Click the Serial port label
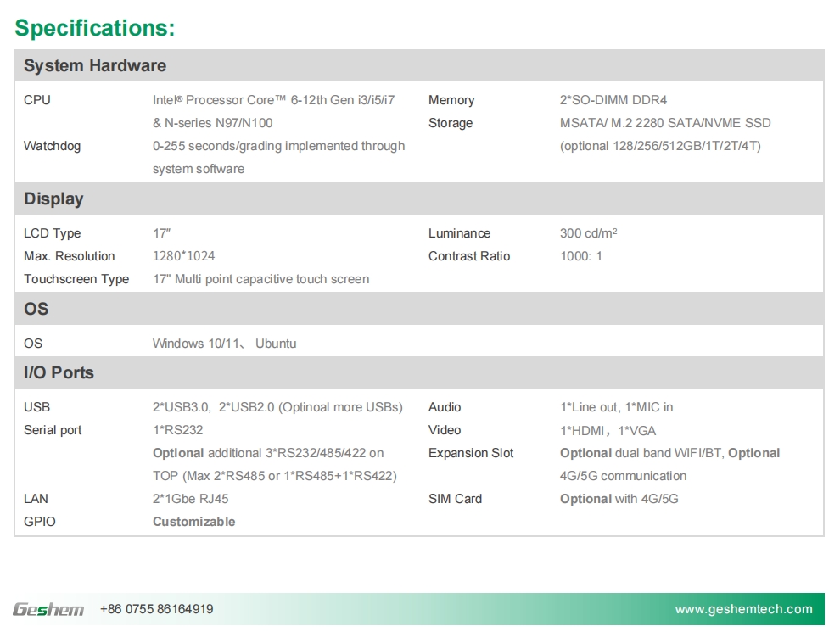Viewport: 840px width, 632px height. click(x=53, y=430)
